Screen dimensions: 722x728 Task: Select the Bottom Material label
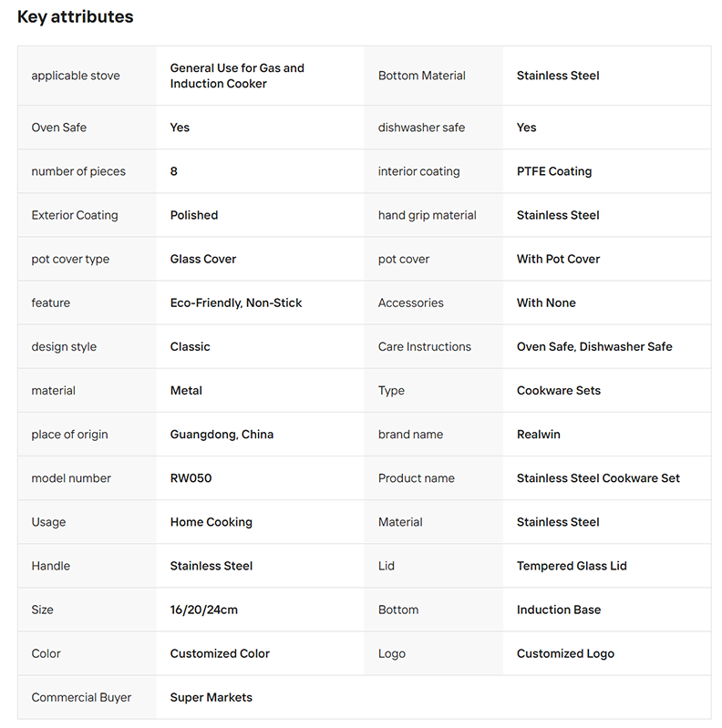coord(421,76)
